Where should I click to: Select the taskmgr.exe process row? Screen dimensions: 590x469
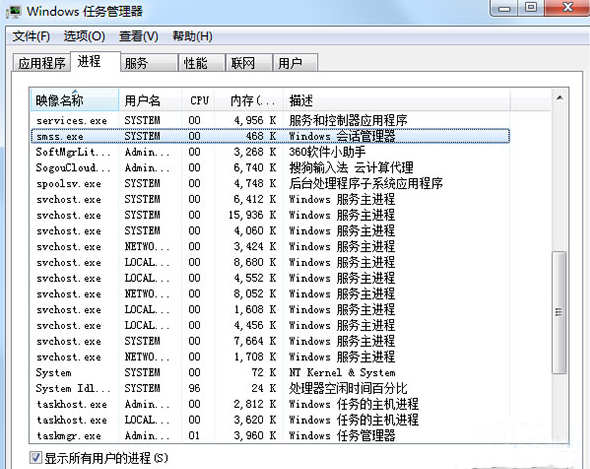tap(270, 436)
